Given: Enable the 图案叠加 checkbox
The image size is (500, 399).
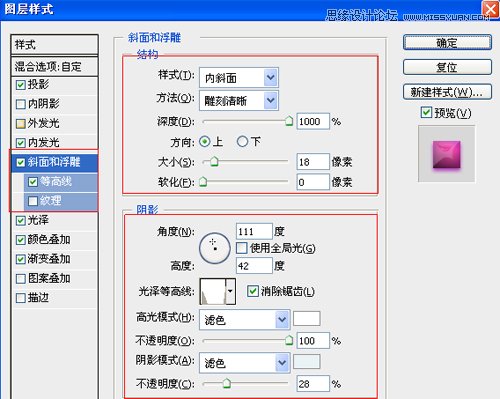Looking at the screenshot, I should click(x=21, y=278).
